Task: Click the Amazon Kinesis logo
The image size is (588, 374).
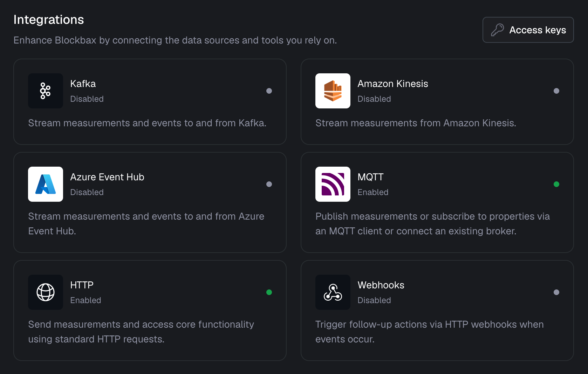Action: click(333, 91)
